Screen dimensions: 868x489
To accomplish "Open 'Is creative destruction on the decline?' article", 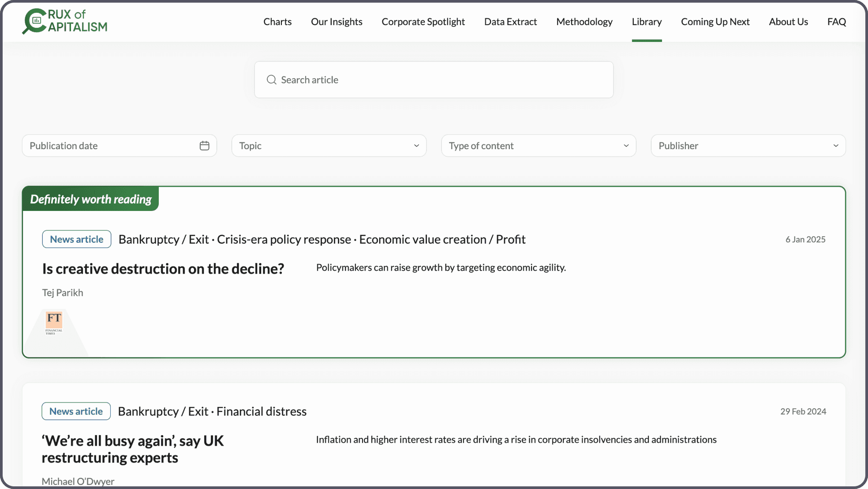I will [163, 269].
